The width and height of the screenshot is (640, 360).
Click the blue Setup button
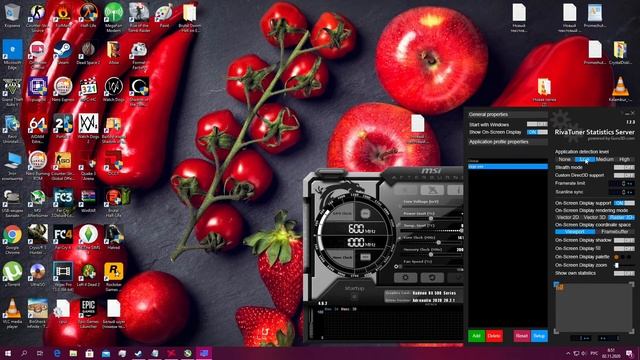tap(539, 336)
